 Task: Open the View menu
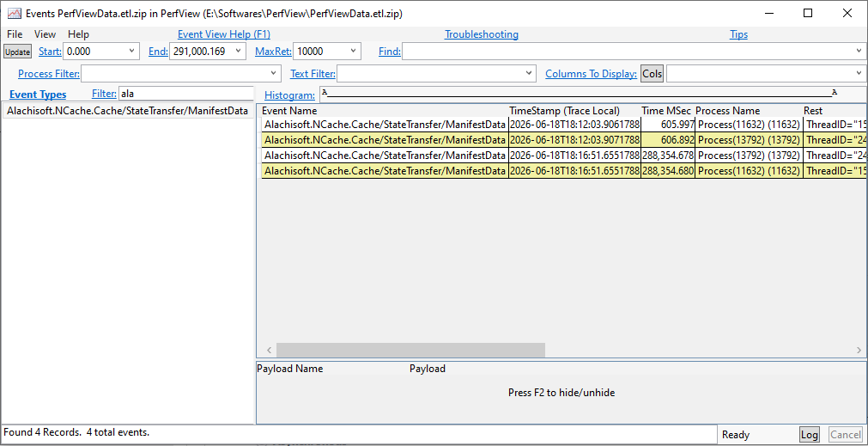(45, 34)
